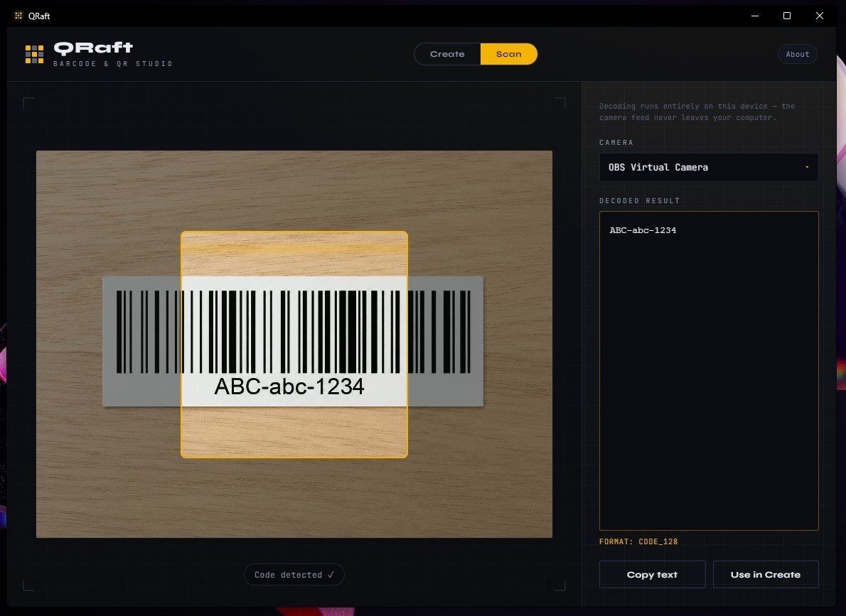Click the Code detected status badge

pyautogui.click(x=294, y=575)
